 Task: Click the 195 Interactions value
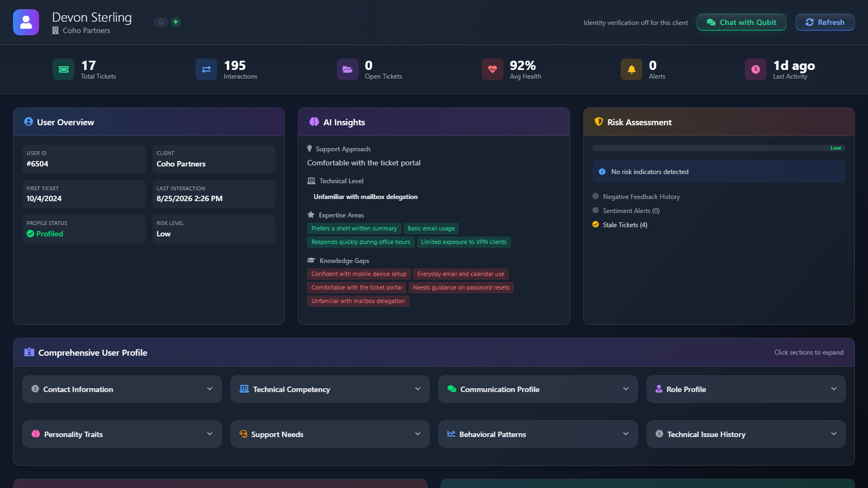pos(235,66)
